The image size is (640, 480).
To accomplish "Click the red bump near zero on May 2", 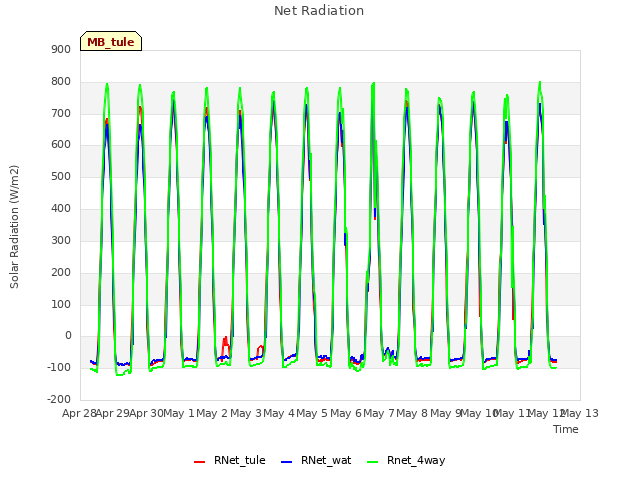I will point(225,345).
